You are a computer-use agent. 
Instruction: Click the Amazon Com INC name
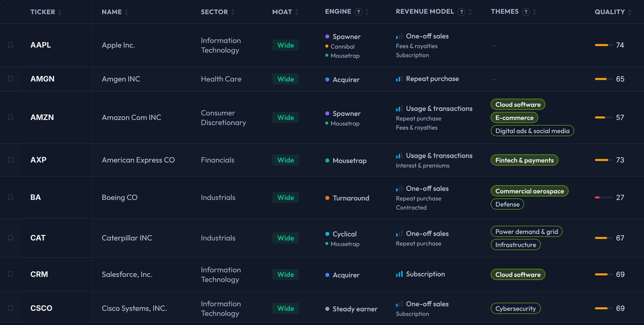coord(131,118)
